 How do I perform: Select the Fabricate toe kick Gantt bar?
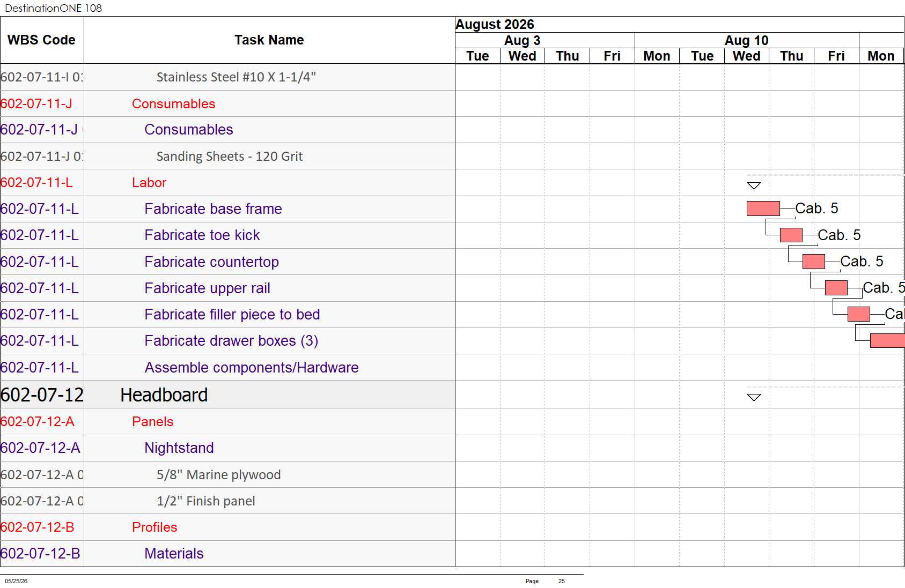(x=791, y=235)
